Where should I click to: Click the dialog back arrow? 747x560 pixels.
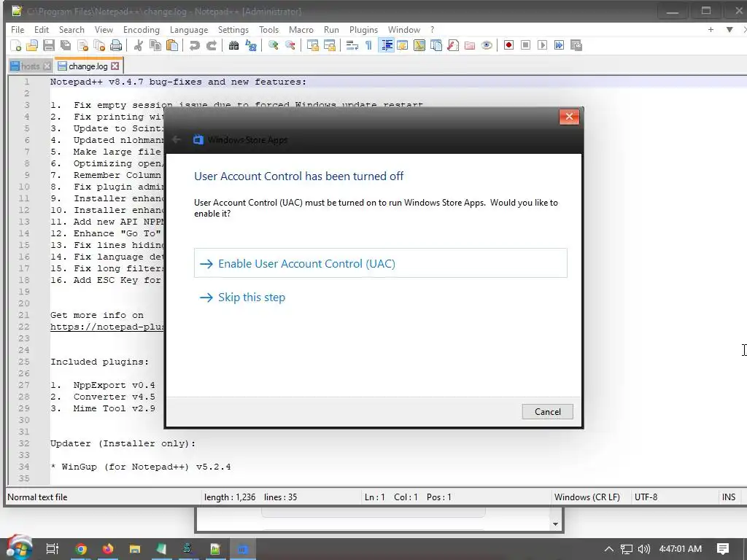177,139
